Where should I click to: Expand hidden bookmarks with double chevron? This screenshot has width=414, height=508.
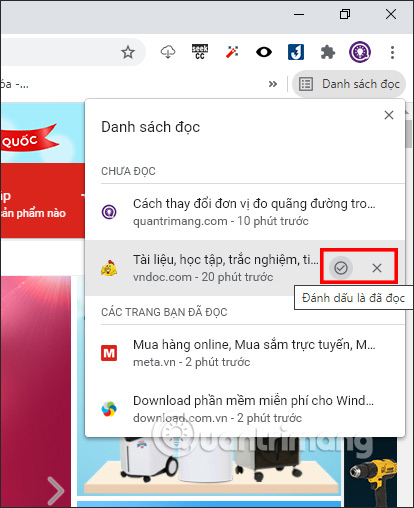coord(273,84)
